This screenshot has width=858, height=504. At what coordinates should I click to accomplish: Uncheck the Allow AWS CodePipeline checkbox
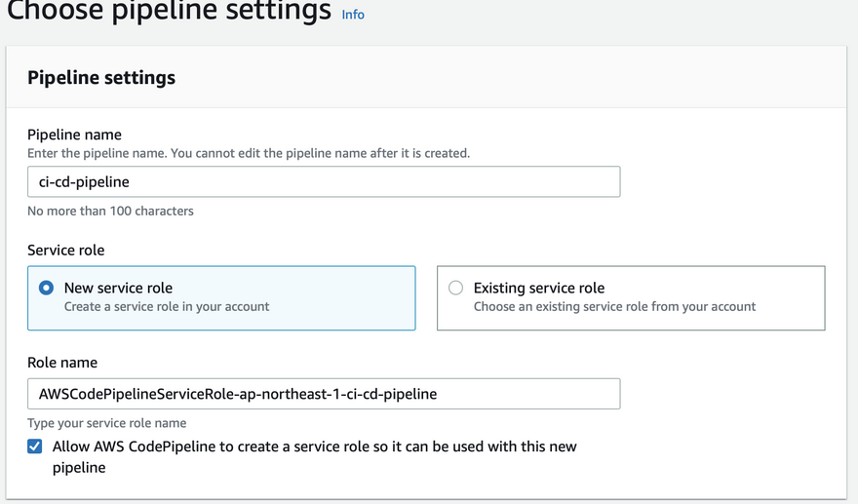tap(35, 446)
